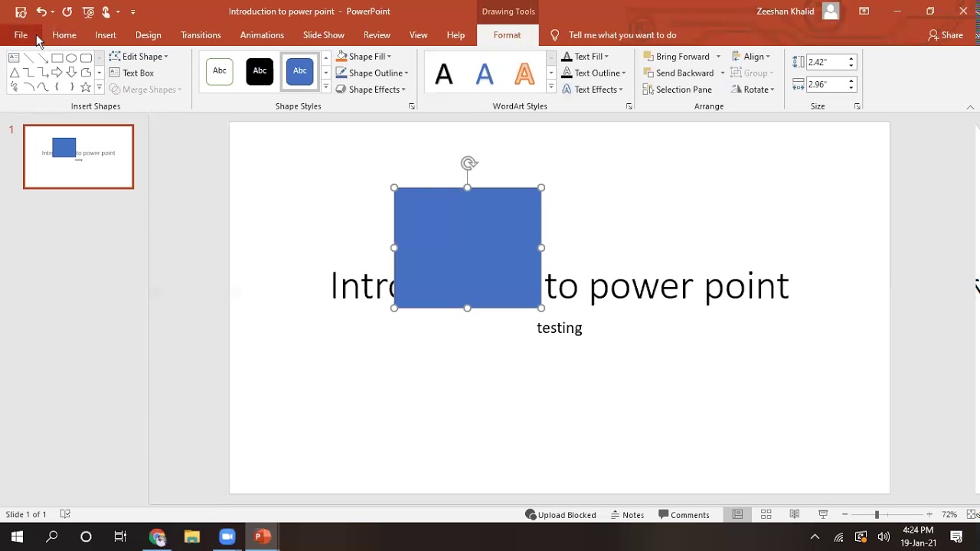The image size is (980, 551).
Task: Select the oval shape in Insert Shapes
Action: point(71,57)
